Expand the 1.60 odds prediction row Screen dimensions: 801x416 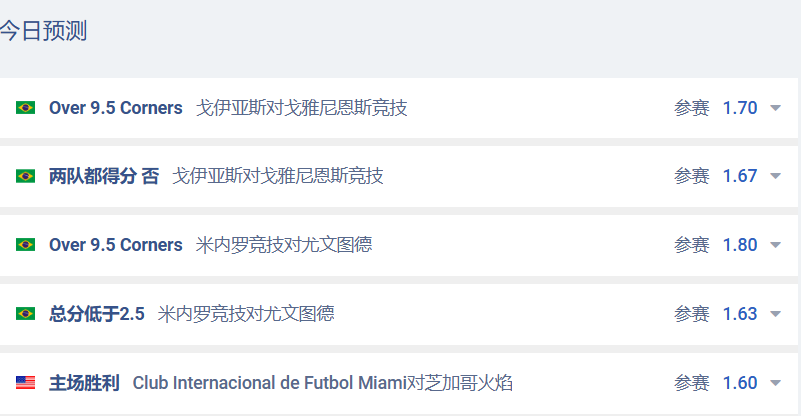775,383
